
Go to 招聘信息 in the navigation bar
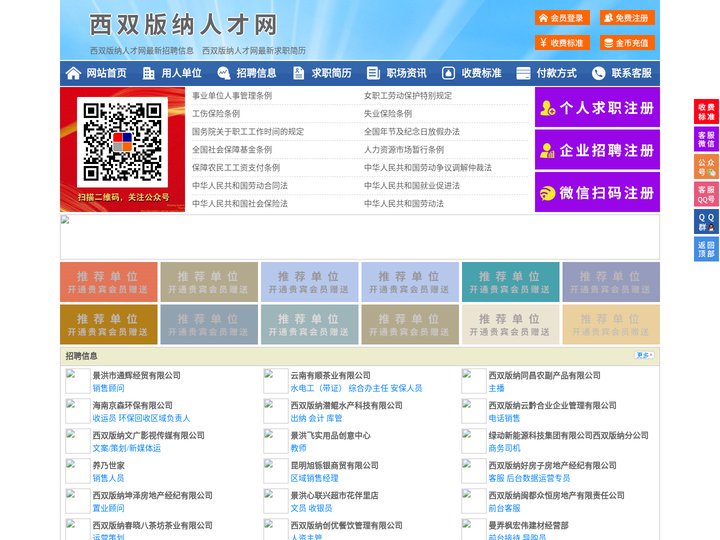(256, 73)
